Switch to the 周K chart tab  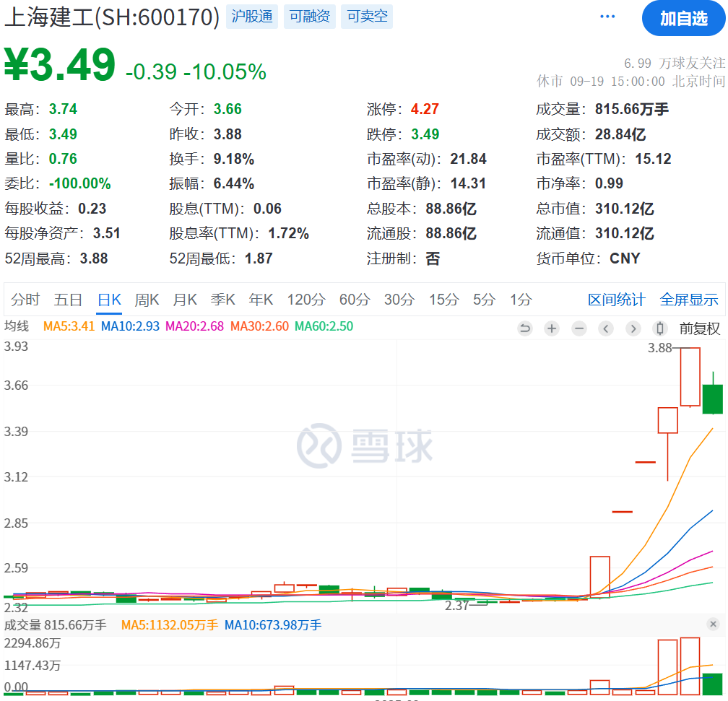click(x=147, y=300)
